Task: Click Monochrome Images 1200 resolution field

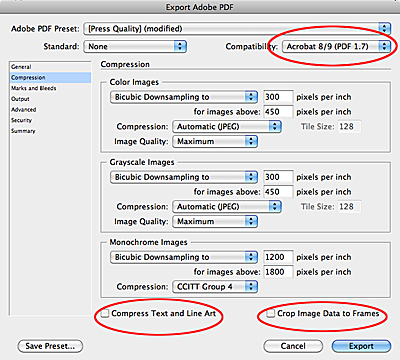Action: click(278, 257)
